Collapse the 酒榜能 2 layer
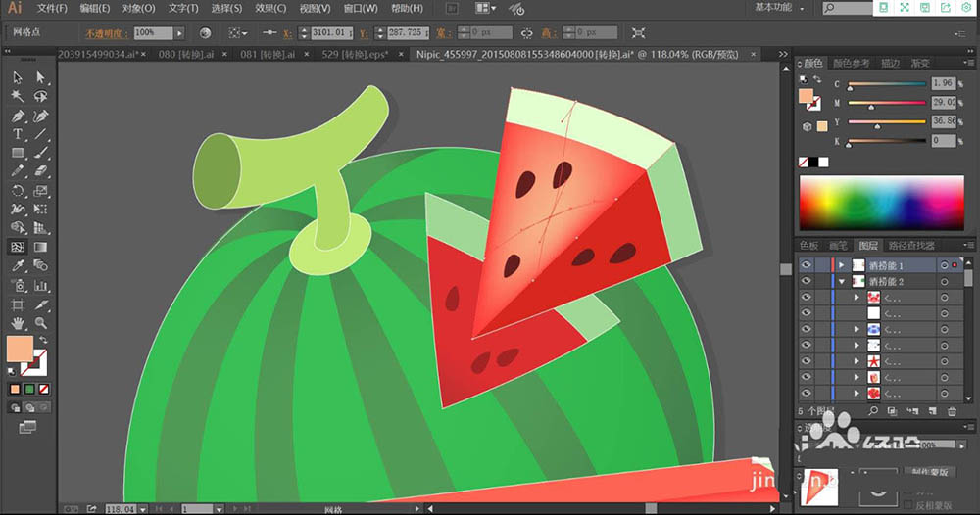Viewport: 980px width, 515px height. click(841, 282)
